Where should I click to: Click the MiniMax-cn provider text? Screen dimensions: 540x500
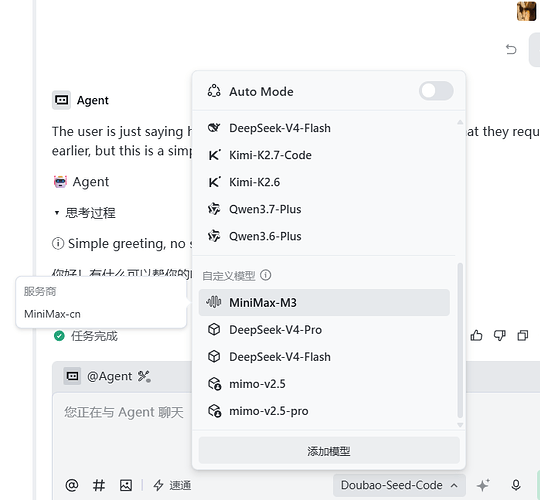52,314
